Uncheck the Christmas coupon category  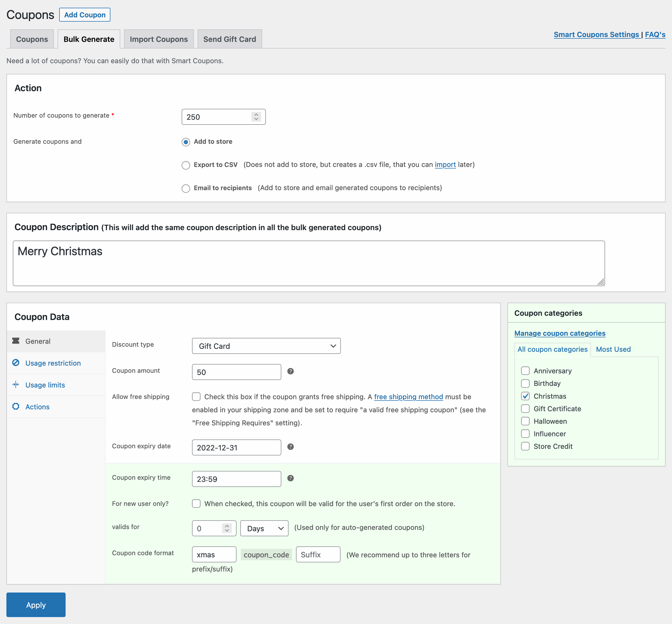click(525, 396)
